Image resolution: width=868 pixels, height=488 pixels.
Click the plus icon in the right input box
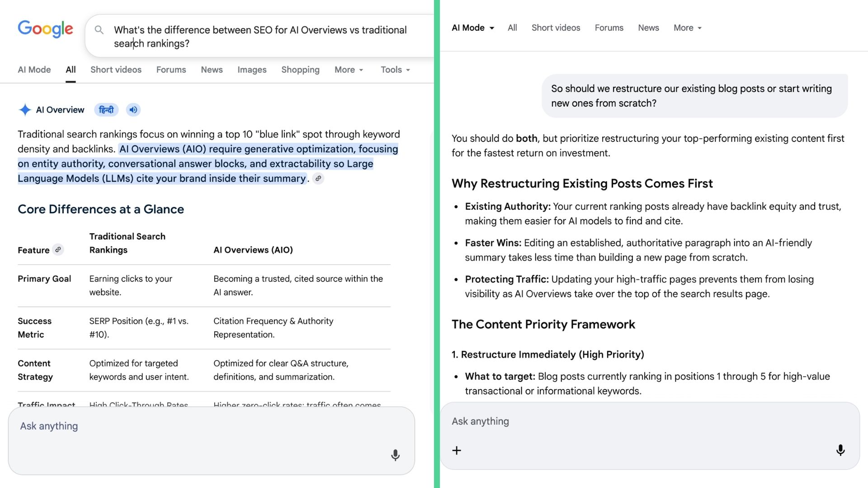pyautogui.click(x=457, y=450)
